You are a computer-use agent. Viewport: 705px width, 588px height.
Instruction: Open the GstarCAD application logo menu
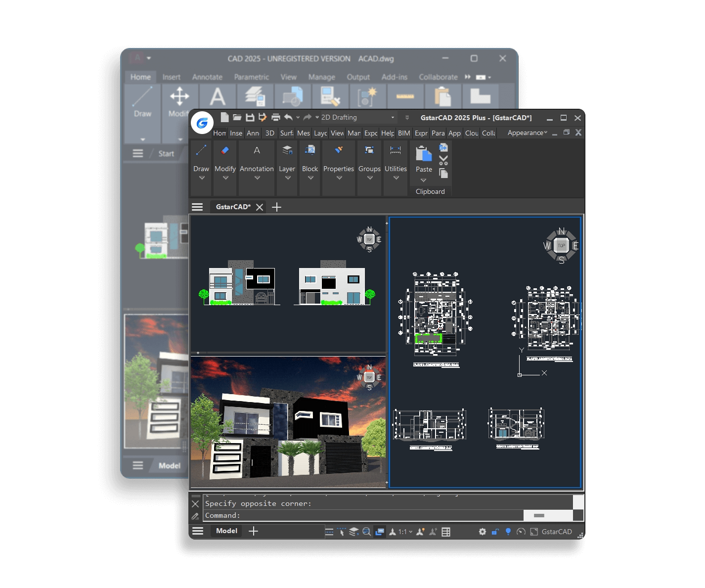pyautogui.click(x=202, y=123)
